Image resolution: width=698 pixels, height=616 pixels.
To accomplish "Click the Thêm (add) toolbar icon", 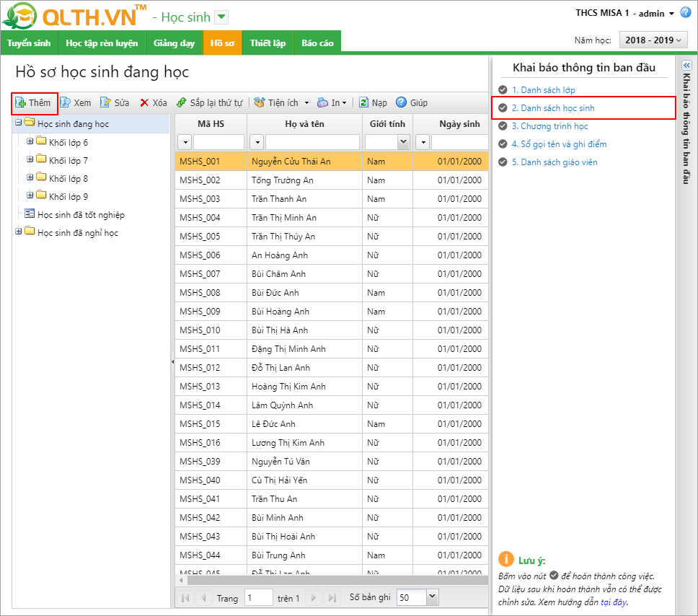I will [x=20, y=103].
